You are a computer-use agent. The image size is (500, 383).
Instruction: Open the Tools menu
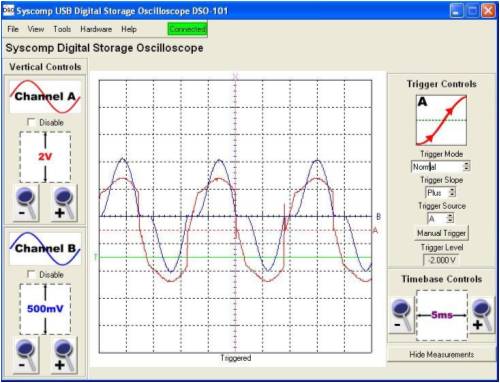pyautogui.click(x=62, y=29)
